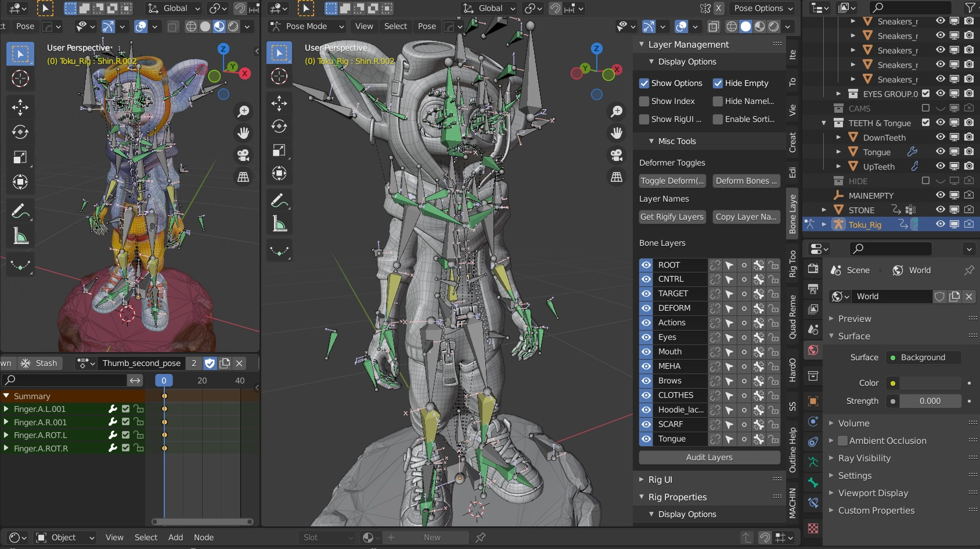Image resolution: width=980 pixels, height=549 pixels.
Task: Select the Finger.A.L.001 channel
Action: [x=39, y=409]
